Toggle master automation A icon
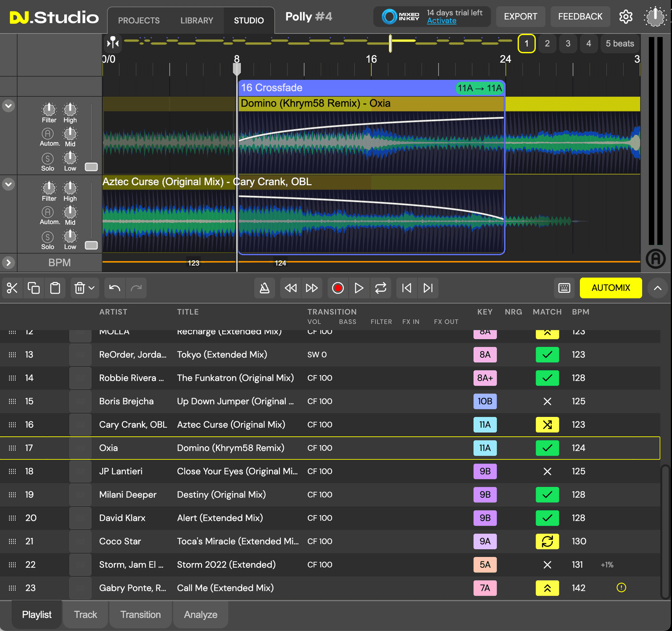 point(655,259)
